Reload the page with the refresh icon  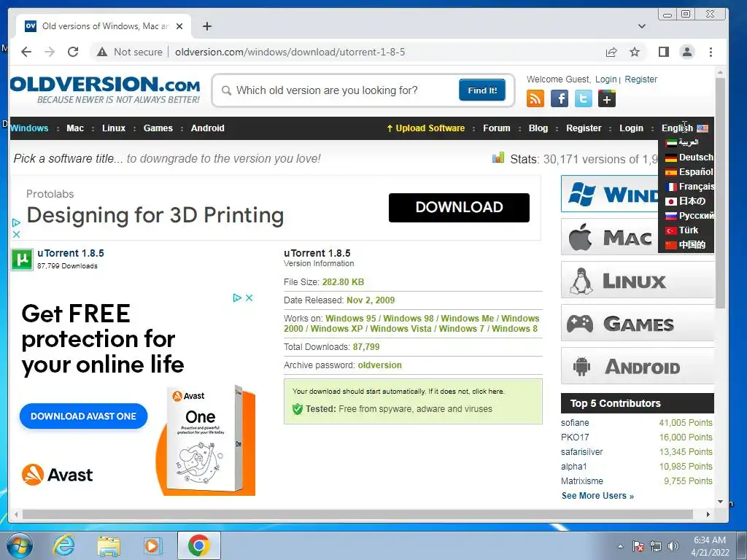73,52
